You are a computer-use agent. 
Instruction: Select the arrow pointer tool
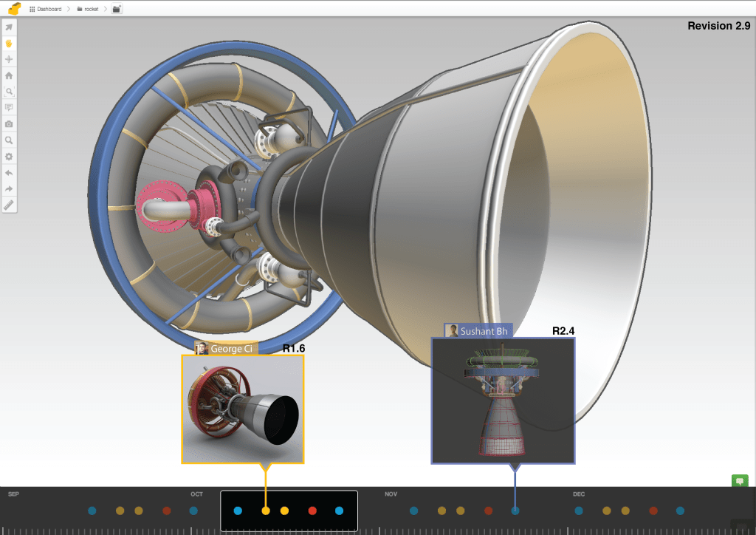pos(9,27)
